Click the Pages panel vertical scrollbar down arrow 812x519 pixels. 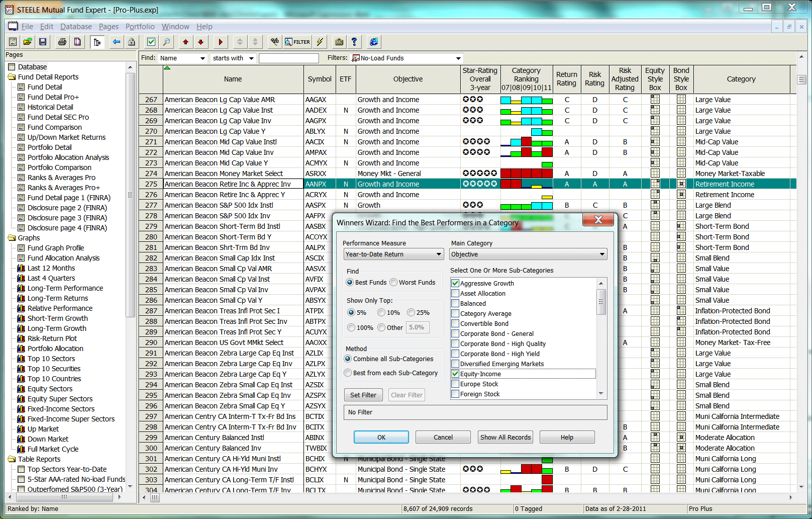[131, 486]
